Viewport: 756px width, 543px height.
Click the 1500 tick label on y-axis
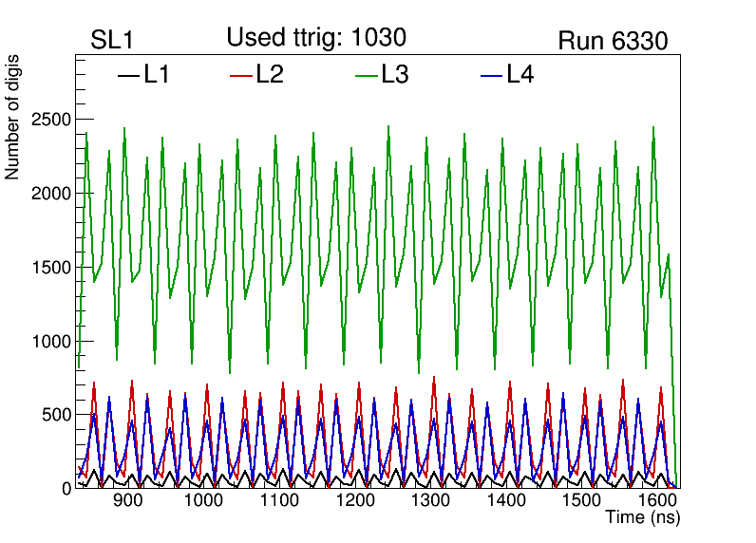tap(49, 268)
